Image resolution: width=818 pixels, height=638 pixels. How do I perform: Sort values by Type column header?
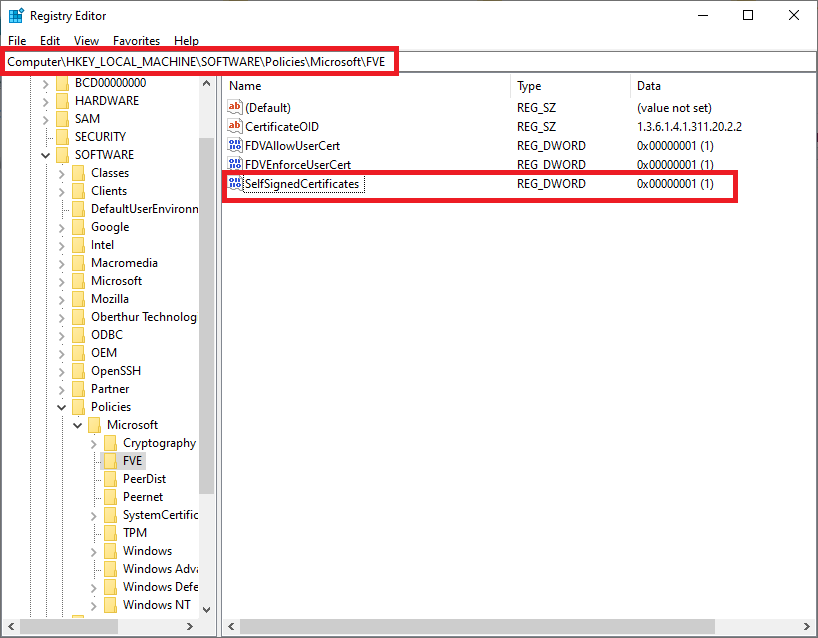[x=570, y=86]
